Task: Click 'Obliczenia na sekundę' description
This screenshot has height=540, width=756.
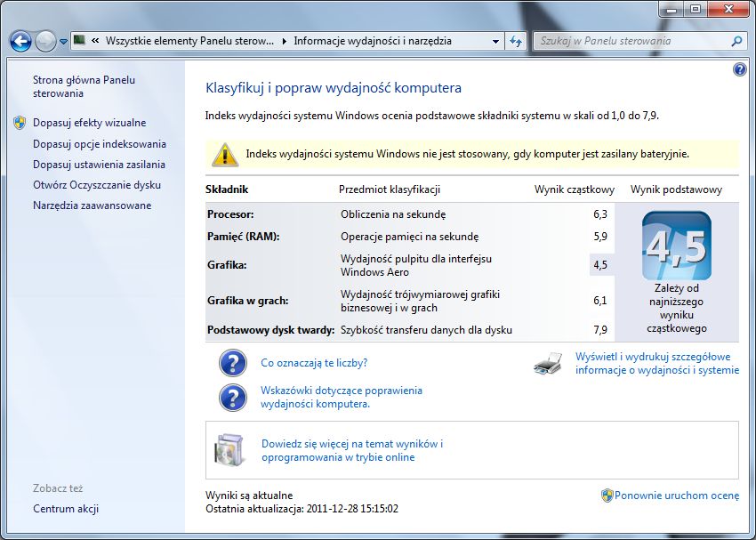Action: point(393,214)
